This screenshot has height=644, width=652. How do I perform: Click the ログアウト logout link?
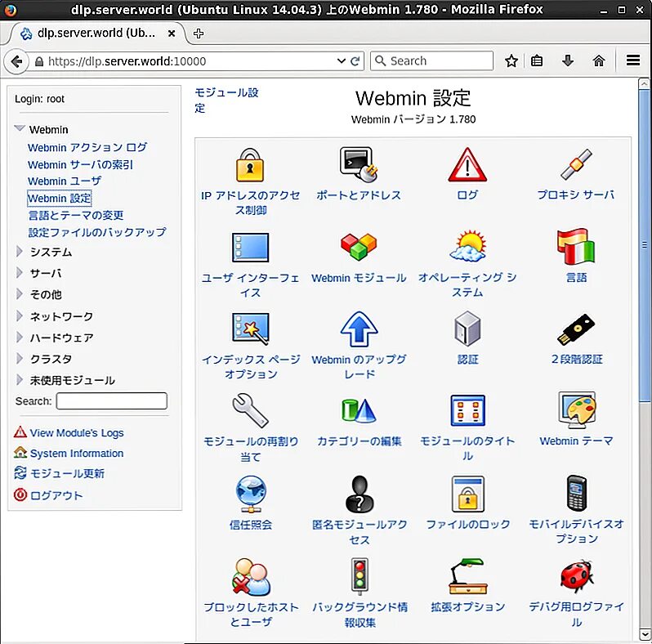click(x=56, y=495)
